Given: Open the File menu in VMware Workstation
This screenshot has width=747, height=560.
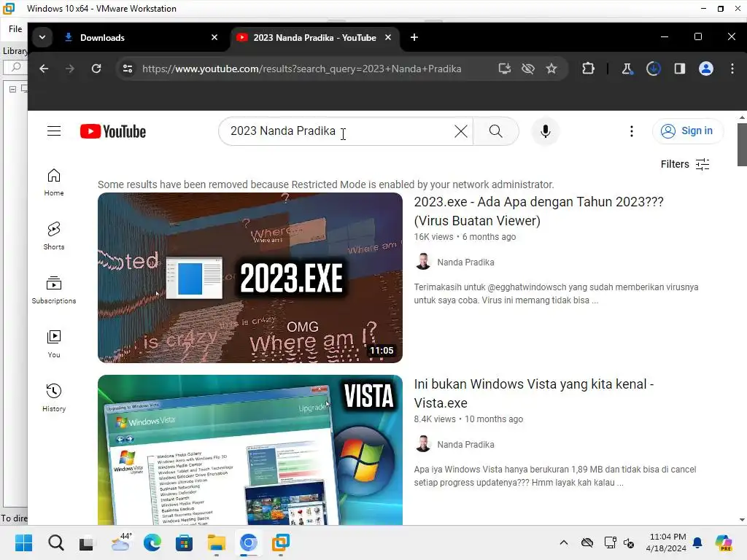Looking at the screenshot, I should coord(15,29).
